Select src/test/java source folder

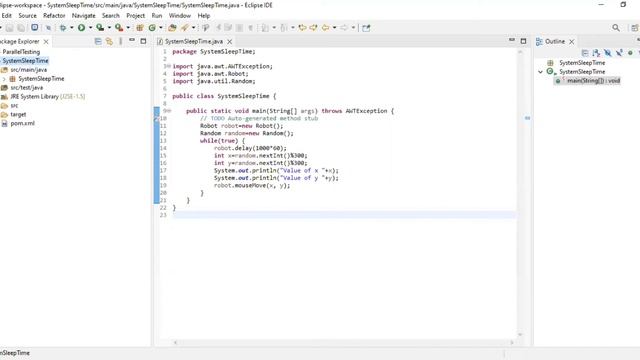click(27, 88)
